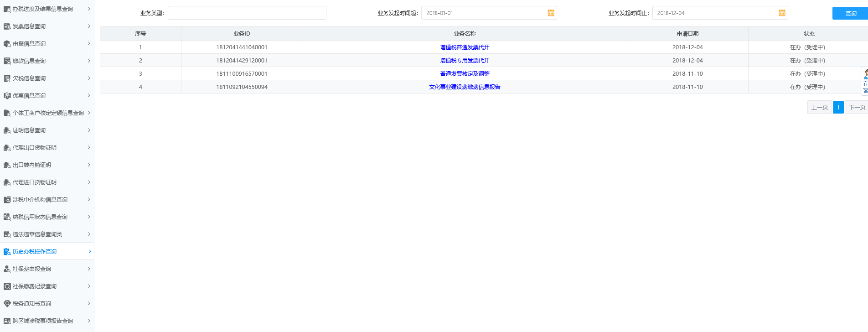The image size is (868, 332).
Task: Open the 增值税普通发票代开 link
Action: coord(465,47)
